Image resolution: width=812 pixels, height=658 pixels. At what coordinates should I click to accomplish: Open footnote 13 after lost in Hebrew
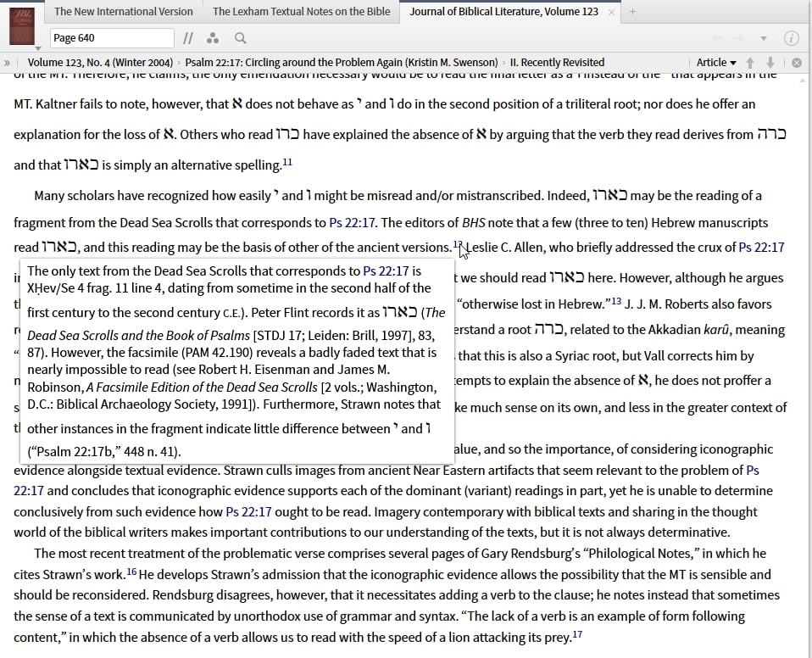616,301
